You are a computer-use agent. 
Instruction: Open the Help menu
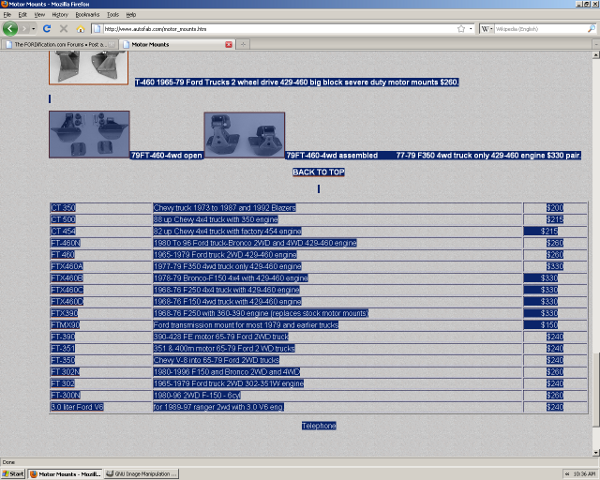pos(131,15)
